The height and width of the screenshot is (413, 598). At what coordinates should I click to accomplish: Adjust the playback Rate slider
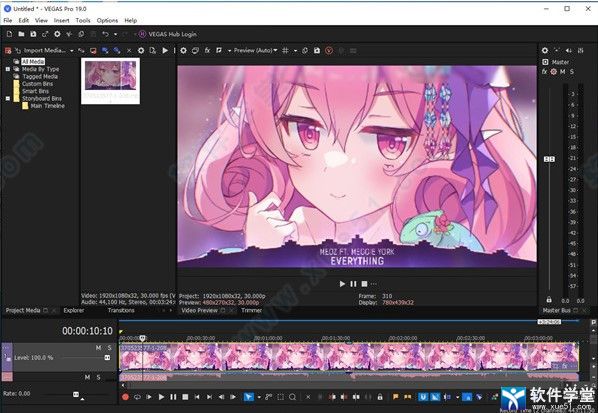point(76,394)
